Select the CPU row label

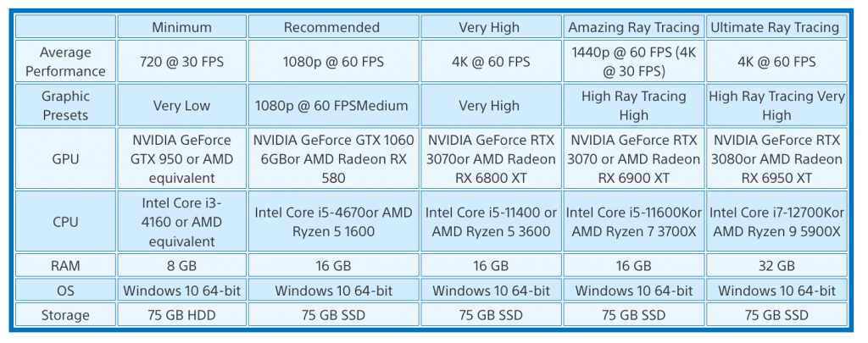65,222
